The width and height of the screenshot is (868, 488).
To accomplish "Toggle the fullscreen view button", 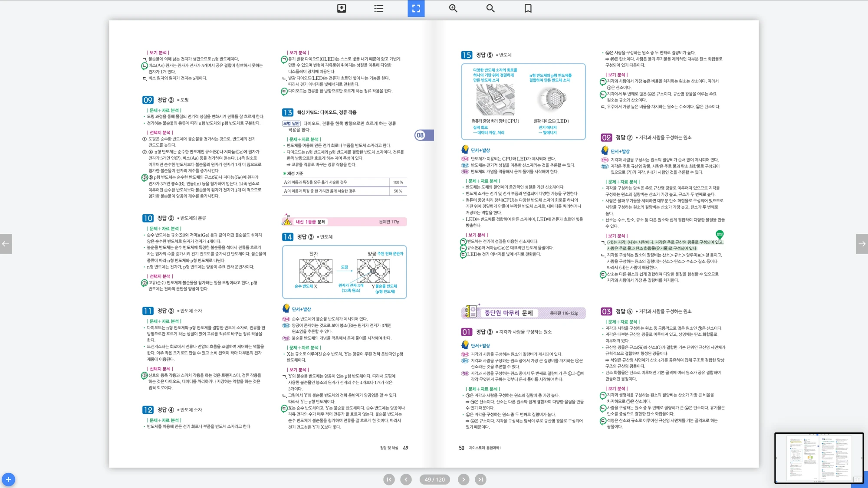I will click(x=416, y=8).
